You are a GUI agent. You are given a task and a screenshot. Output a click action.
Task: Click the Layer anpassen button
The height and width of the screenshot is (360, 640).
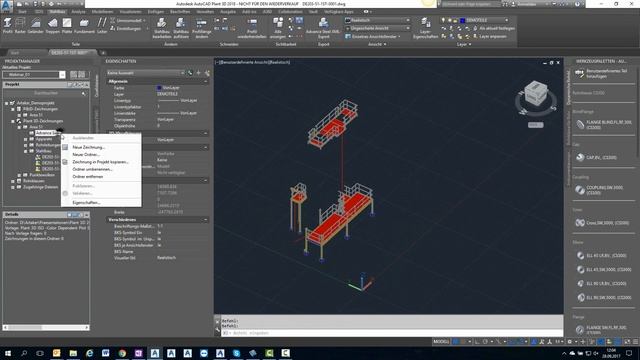[x=490, y=36]
